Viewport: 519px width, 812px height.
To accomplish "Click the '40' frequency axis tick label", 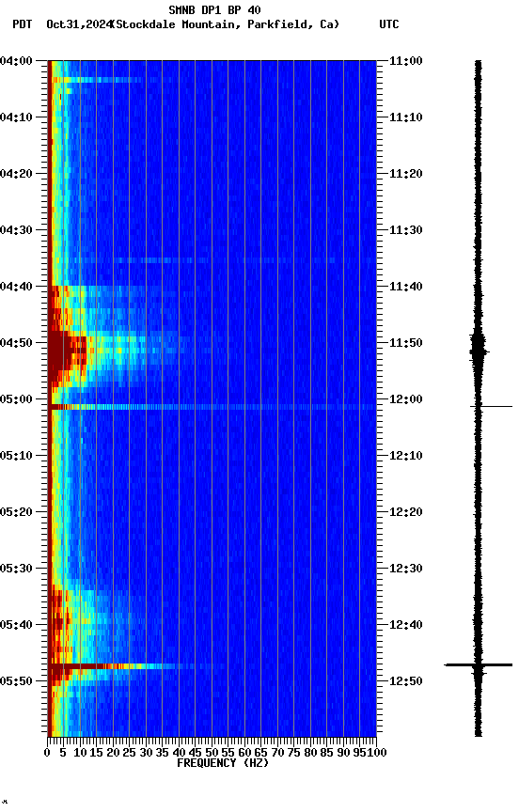I will (179, 753).
